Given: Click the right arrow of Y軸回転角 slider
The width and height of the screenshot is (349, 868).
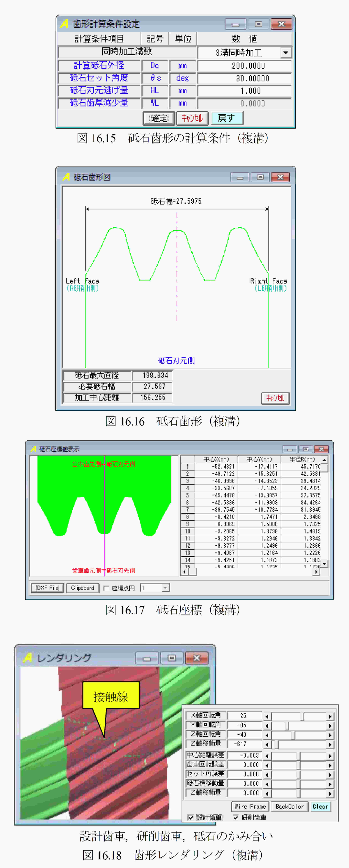Looking at the screenshot, I should [x=330, y=726].
